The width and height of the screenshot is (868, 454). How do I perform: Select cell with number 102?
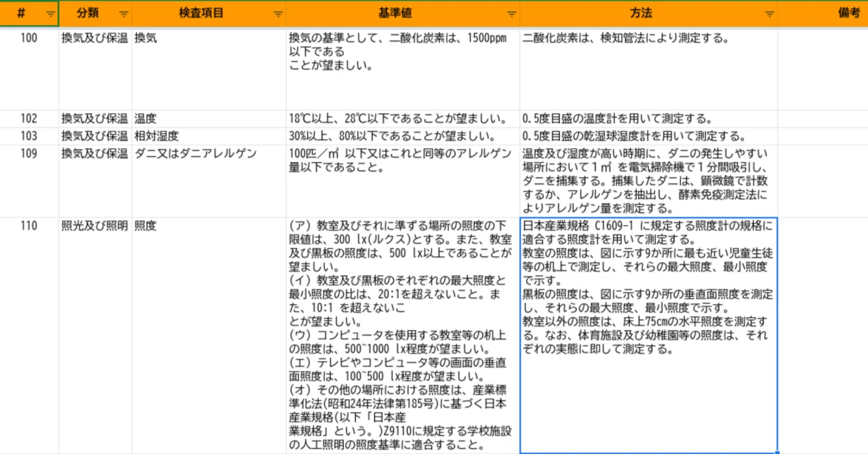[29, 119]
